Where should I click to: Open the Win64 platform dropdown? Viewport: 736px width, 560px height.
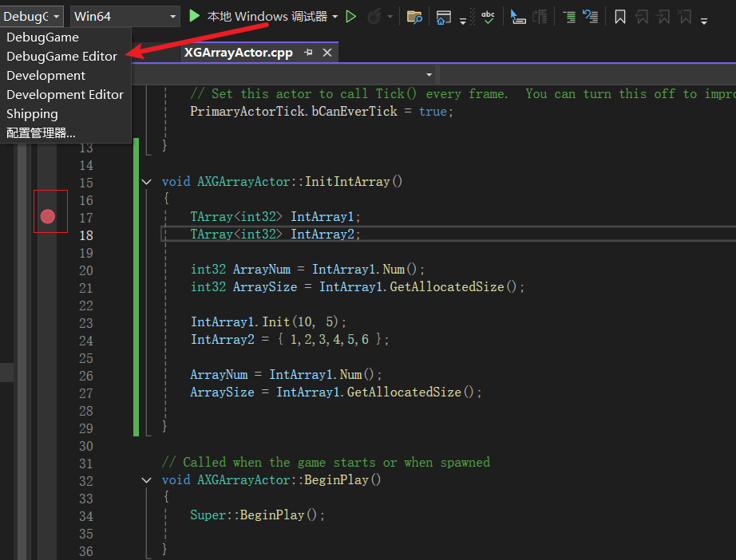125,17
